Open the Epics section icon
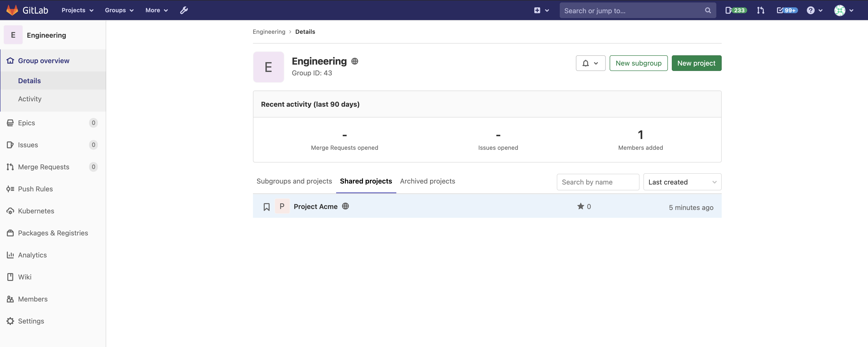 coord(10,123)
